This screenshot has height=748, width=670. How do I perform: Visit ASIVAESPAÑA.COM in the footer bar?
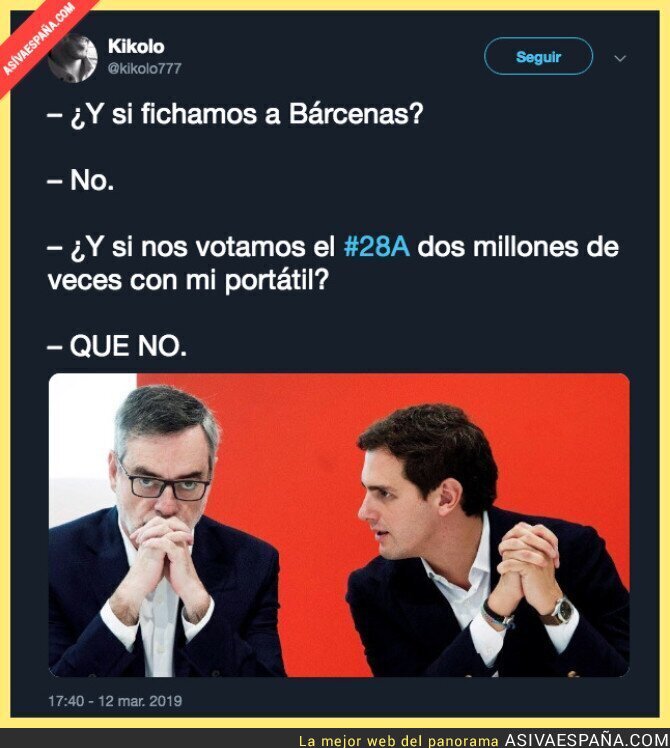click(586, 740)
